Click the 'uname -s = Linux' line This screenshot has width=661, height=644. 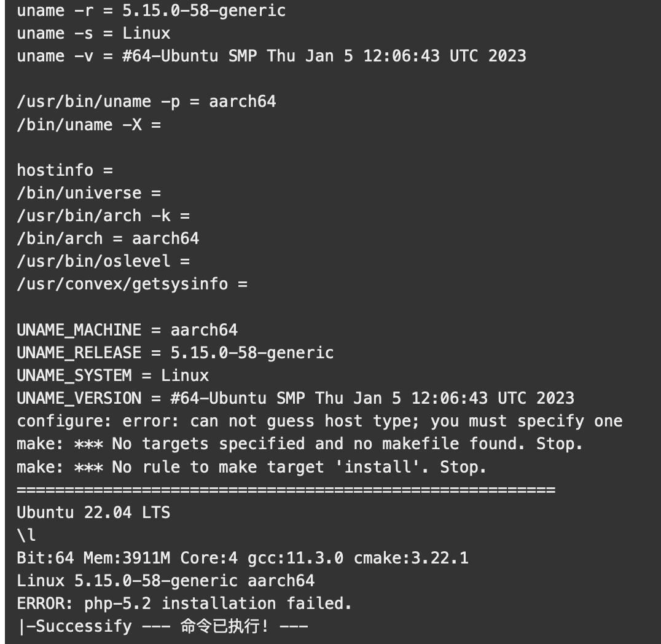(x=93, y=33)
